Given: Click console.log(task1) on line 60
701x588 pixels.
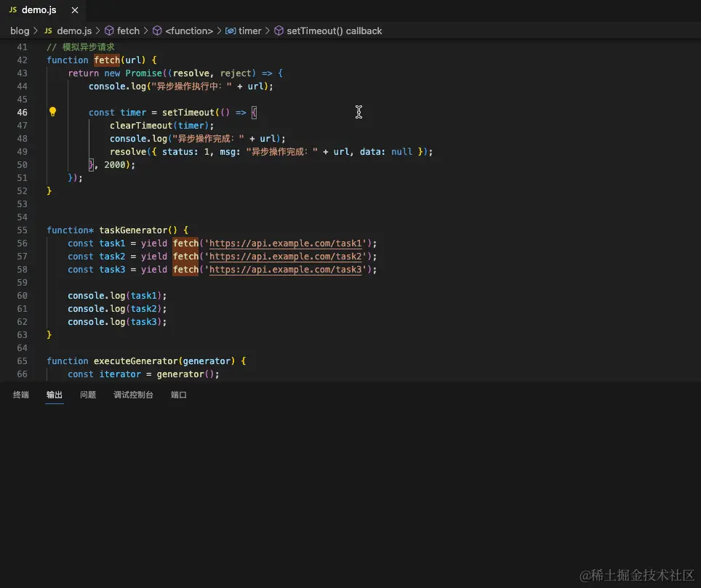Looking at the screenshot, I should [117, 296].
